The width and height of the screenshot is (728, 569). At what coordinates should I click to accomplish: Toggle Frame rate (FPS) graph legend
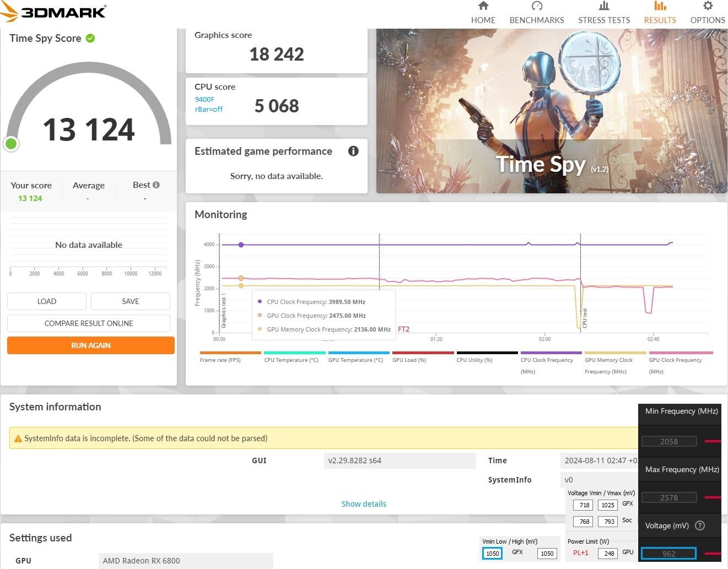click(230, 356)
